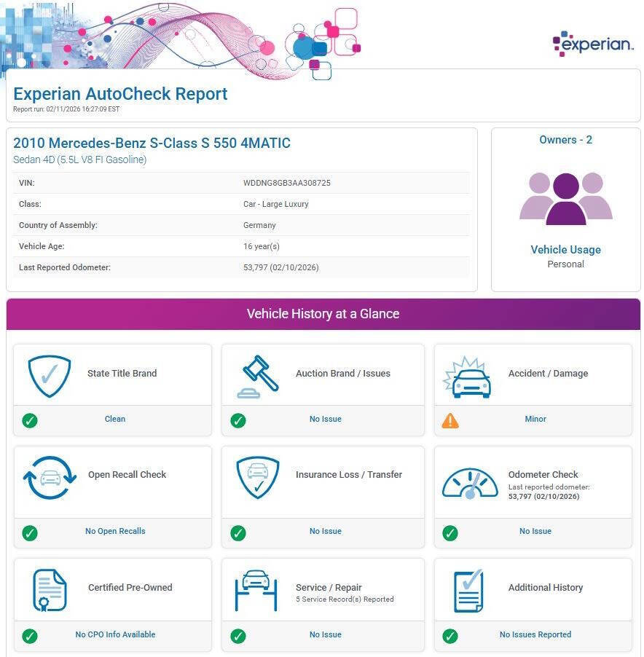Screen dimensions: 644x657
Task: Select the VIN number WDDNG8GB3AA308725
Action: click(286, 183)
